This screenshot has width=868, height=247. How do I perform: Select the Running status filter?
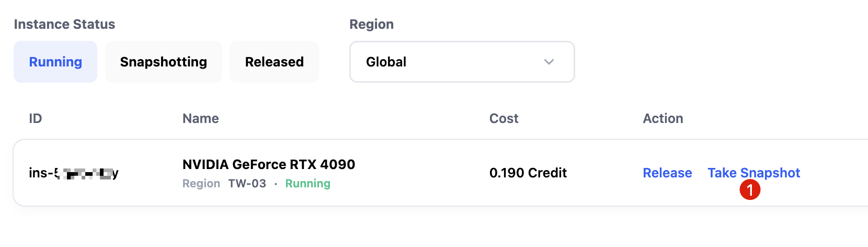click(55, 62)
